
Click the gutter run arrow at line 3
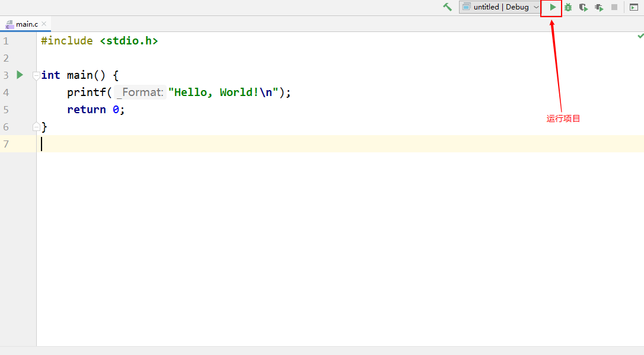[x=20, y=75]
